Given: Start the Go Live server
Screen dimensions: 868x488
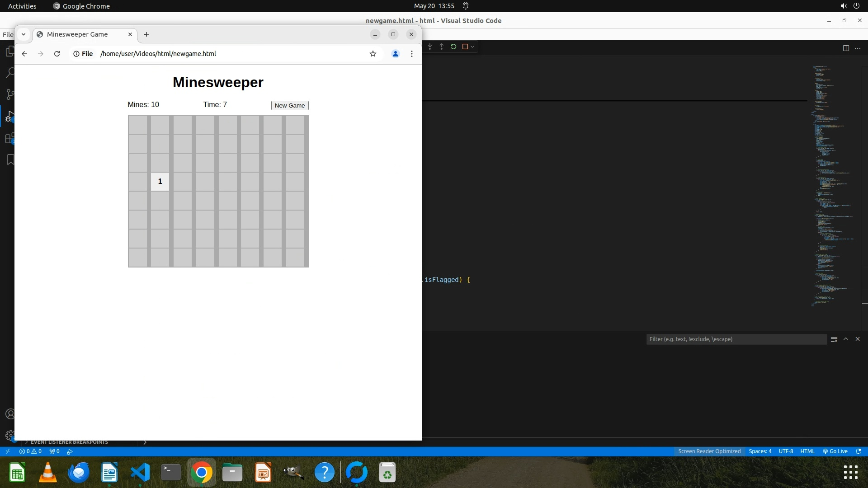Looking at the screenshot, I should coord(835,451).
